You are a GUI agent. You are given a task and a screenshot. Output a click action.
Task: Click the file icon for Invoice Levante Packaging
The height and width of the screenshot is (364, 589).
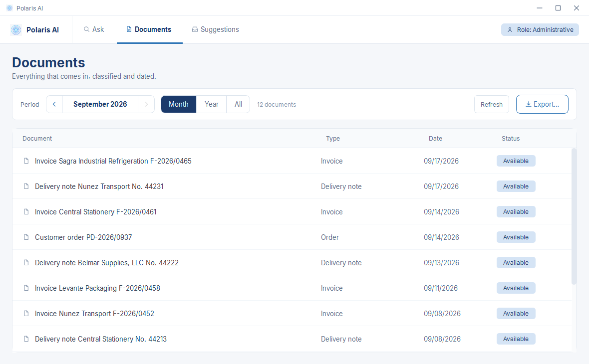pos(26,288)
